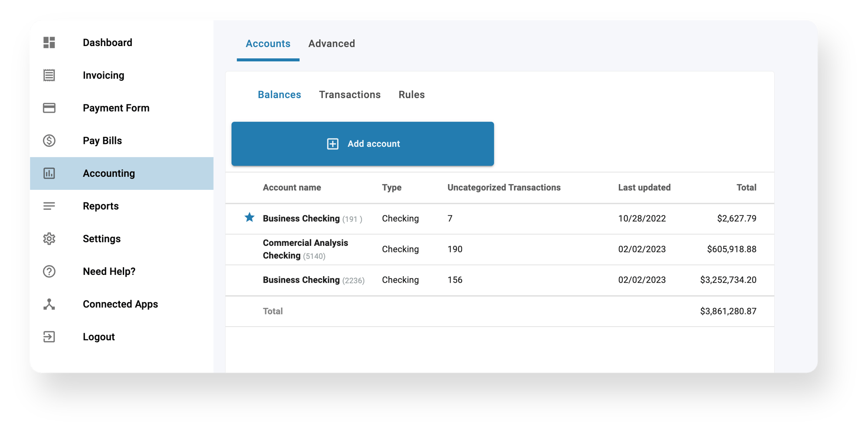
Task: Click the Reports lines icon
Action: tap(49, 206)
